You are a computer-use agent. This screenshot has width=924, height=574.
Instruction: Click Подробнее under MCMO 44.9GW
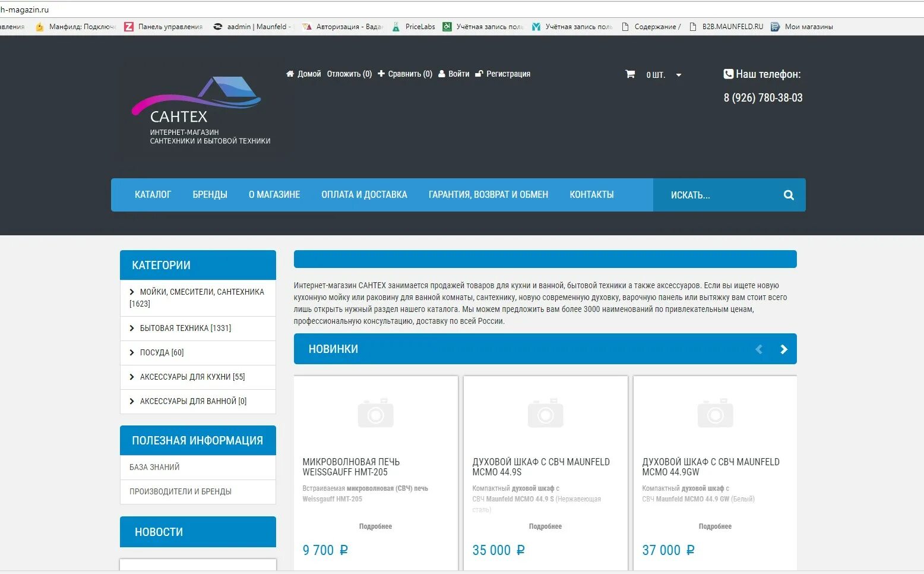[x=715, y=526]
